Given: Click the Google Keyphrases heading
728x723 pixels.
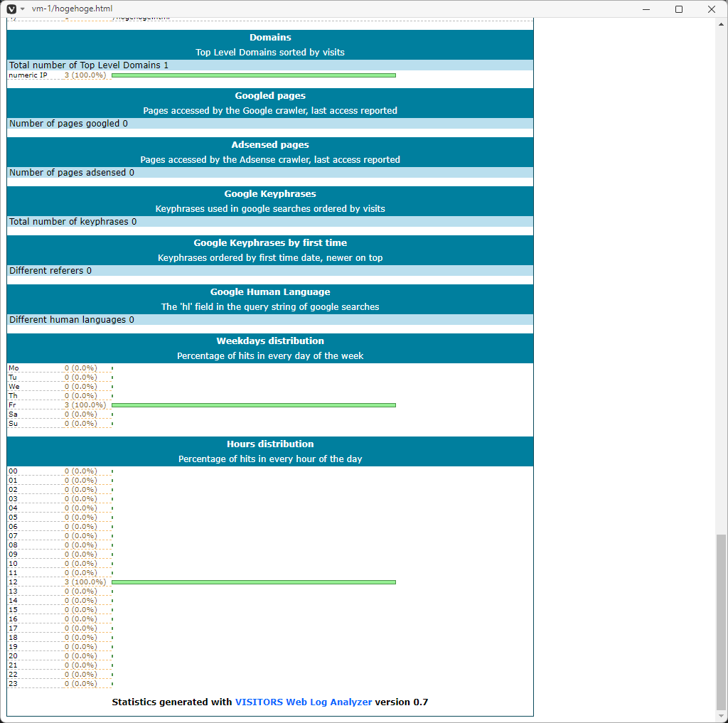Looking at the screenshot, I should click(270, 193).
